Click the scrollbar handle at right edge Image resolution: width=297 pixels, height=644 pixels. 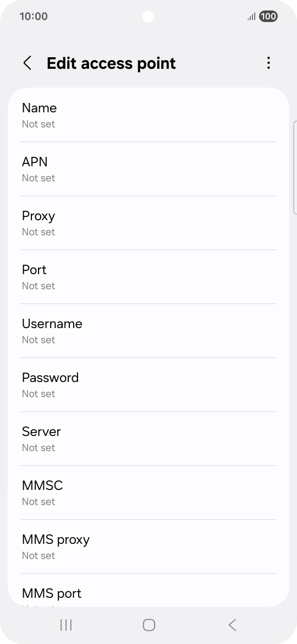[x=295, y=167]
